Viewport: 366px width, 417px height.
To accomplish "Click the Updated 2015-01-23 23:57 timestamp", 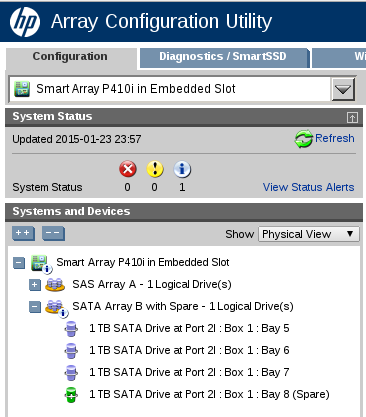I will click(x=77, y=139).
